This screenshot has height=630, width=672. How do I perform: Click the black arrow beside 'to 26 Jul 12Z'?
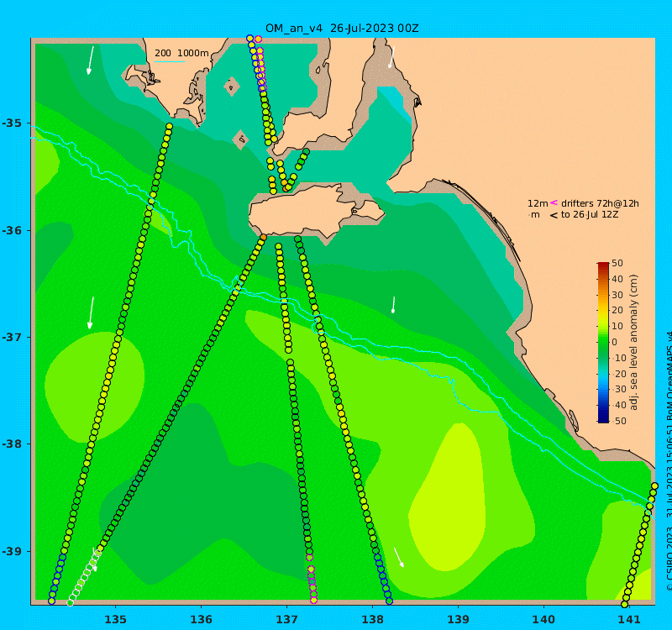click(554, 215)
